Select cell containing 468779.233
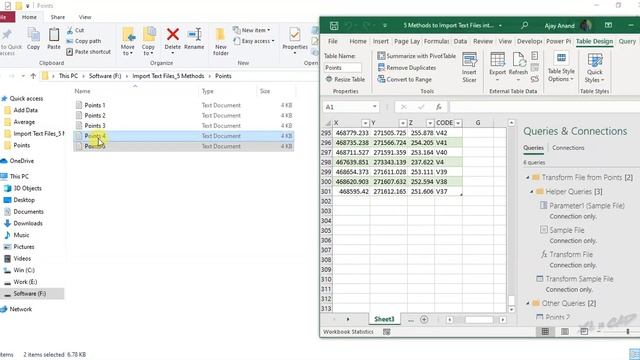Screen dimensions: 640x360 (351, 133)
